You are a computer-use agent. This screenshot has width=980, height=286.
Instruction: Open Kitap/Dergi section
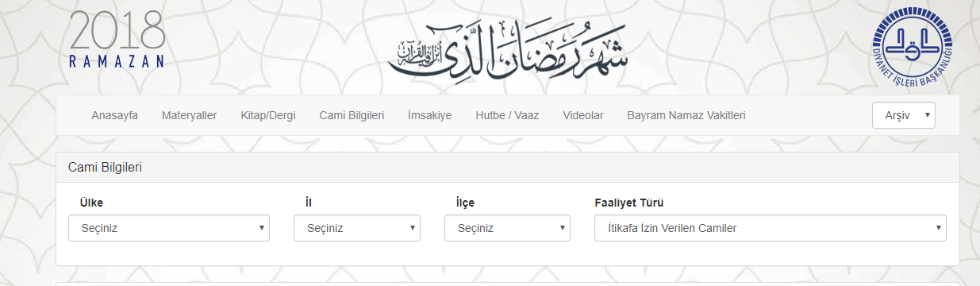pyautogui.click(x=268, y=115)
